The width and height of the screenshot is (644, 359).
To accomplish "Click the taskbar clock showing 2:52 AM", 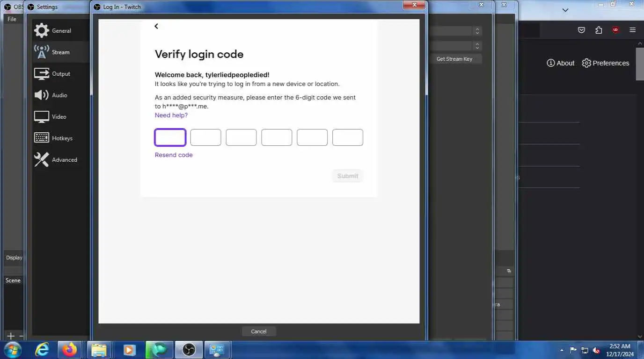I will coord(620,350).
